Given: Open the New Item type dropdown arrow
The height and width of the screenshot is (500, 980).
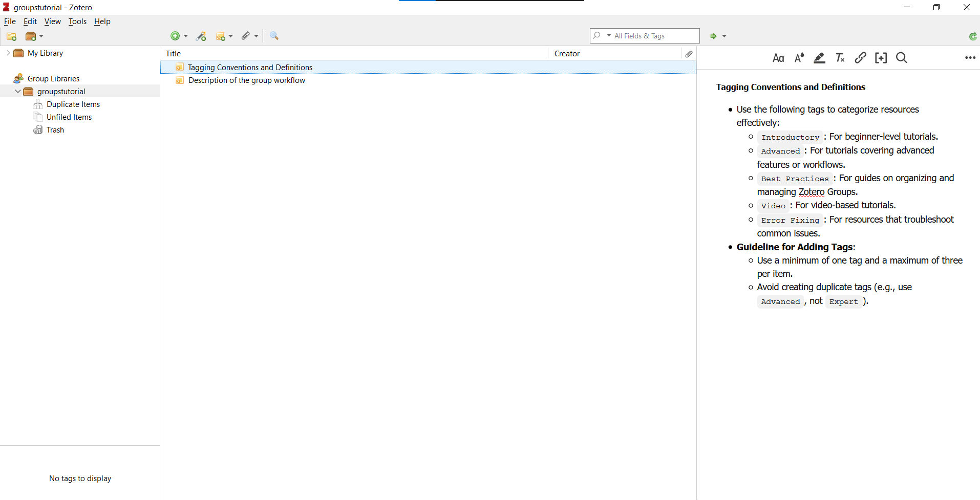Looking at the screenshot, I should coord(186,36).
